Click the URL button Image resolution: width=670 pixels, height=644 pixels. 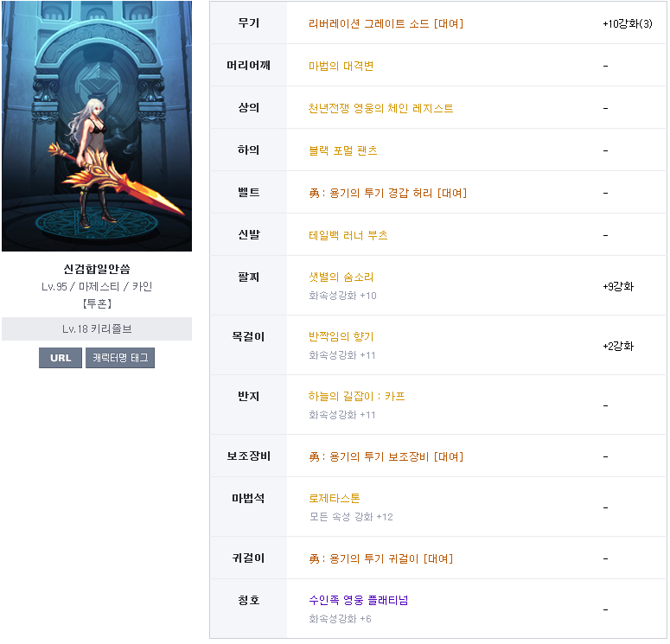tap(61, 358)
